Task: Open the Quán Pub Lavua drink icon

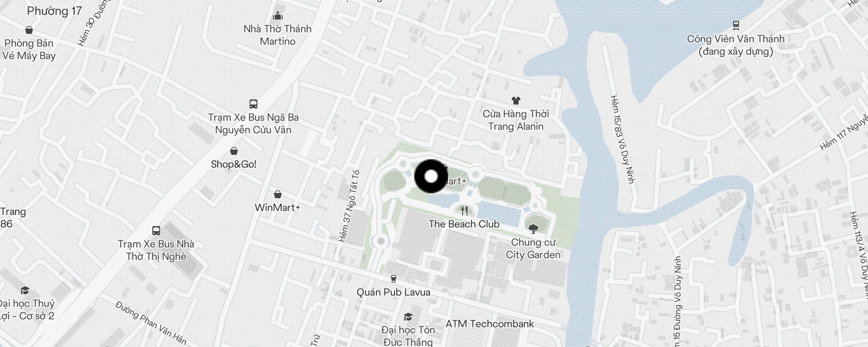Action: tap(394, 279)
